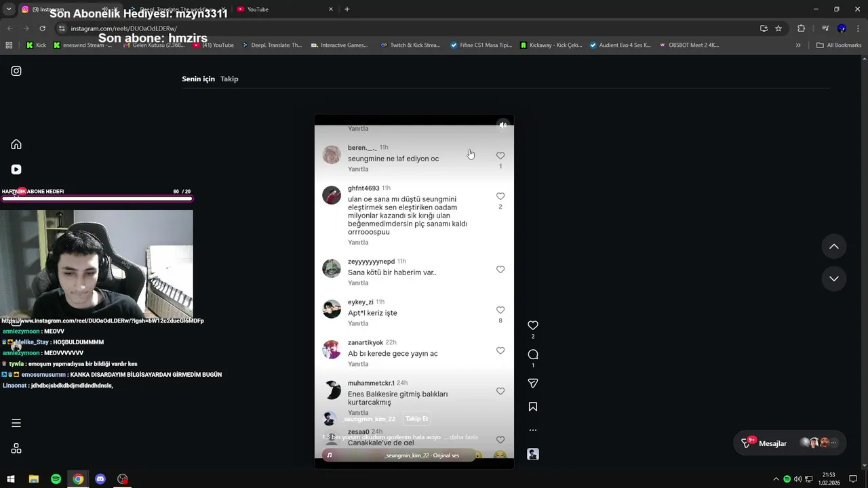Open Discord from taskbar
The height and width of the screenshot is (488, 868).
point(100,479)
